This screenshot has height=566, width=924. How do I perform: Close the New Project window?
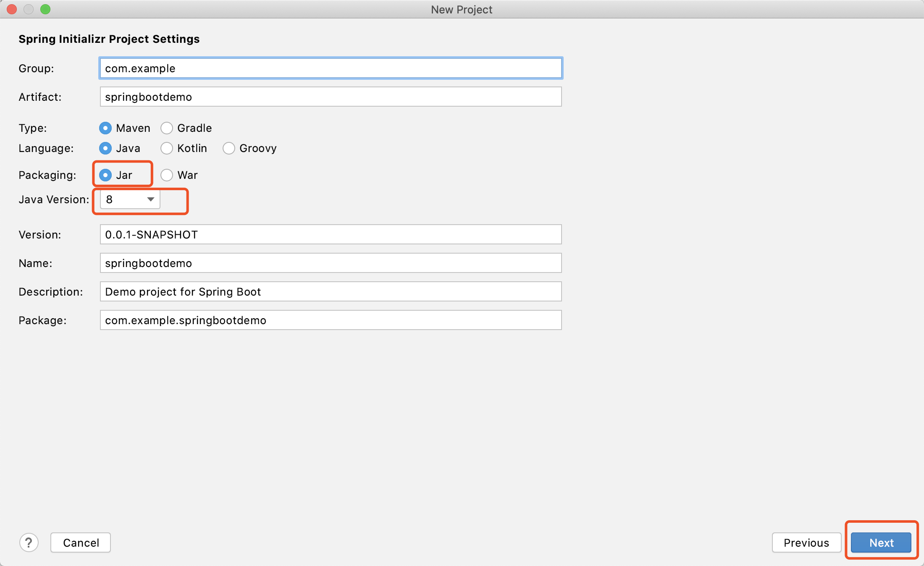[12, 9]
